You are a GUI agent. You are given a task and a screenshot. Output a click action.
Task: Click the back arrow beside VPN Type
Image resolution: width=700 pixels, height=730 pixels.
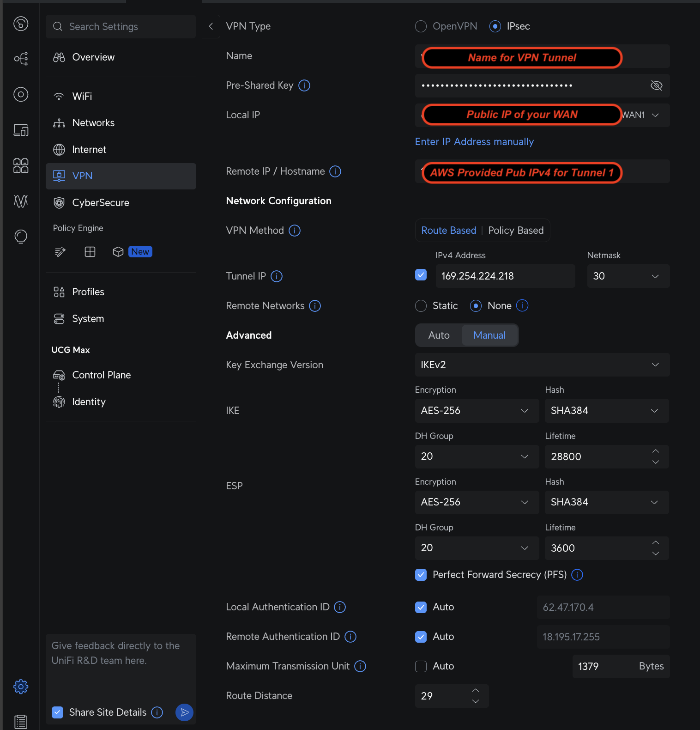(x=211, y=26)
